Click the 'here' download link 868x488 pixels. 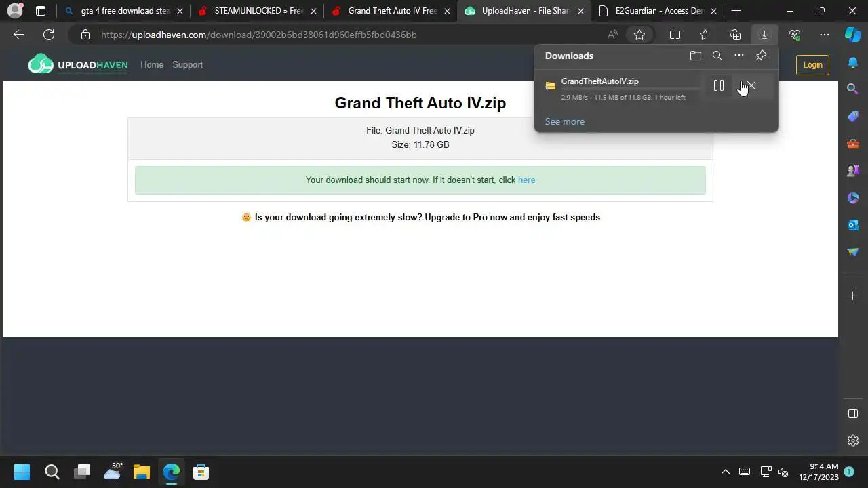(x=526, y=180)
